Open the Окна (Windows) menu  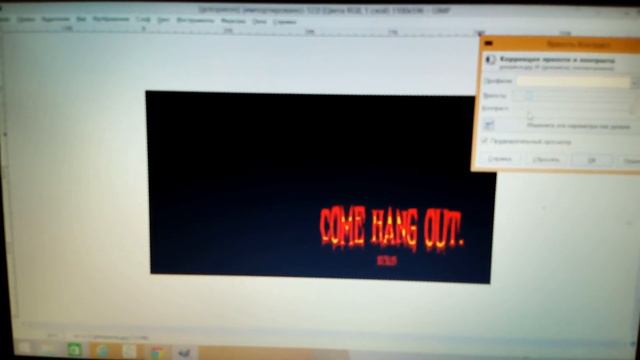pos(259,21)
